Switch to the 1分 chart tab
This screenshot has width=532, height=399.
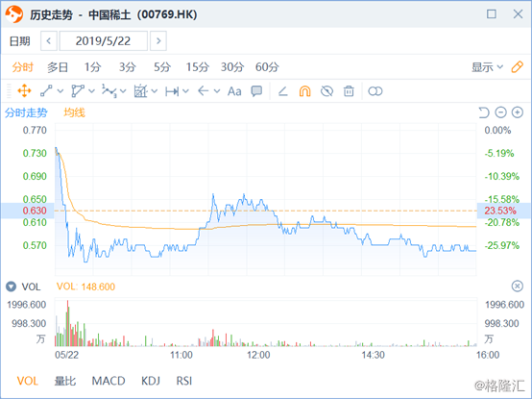point(92,67)
